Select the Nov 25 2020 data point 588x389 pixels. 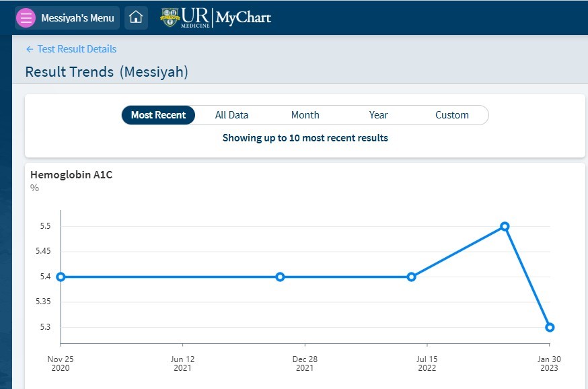click(x=61, y=277)
